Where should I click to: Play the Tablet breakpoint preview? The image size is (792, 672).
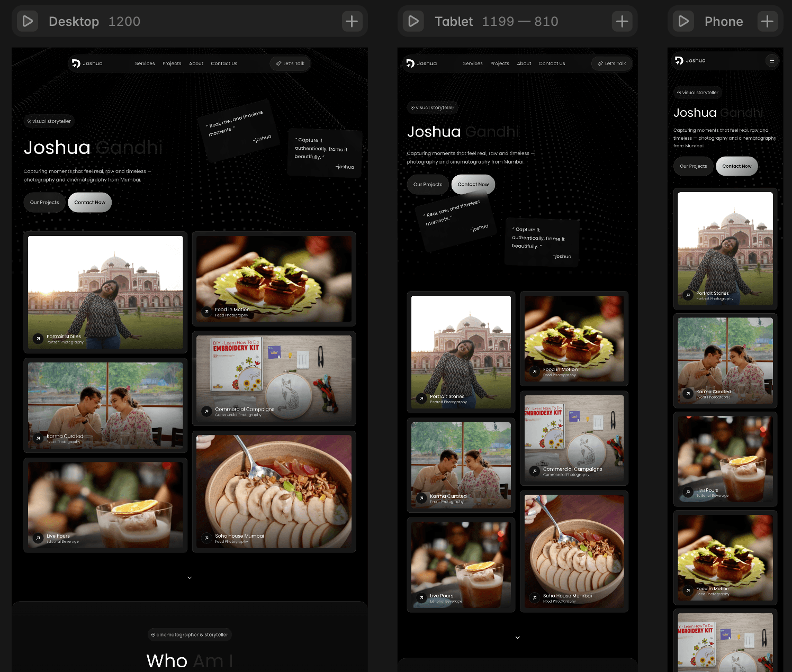pos(413,21)
